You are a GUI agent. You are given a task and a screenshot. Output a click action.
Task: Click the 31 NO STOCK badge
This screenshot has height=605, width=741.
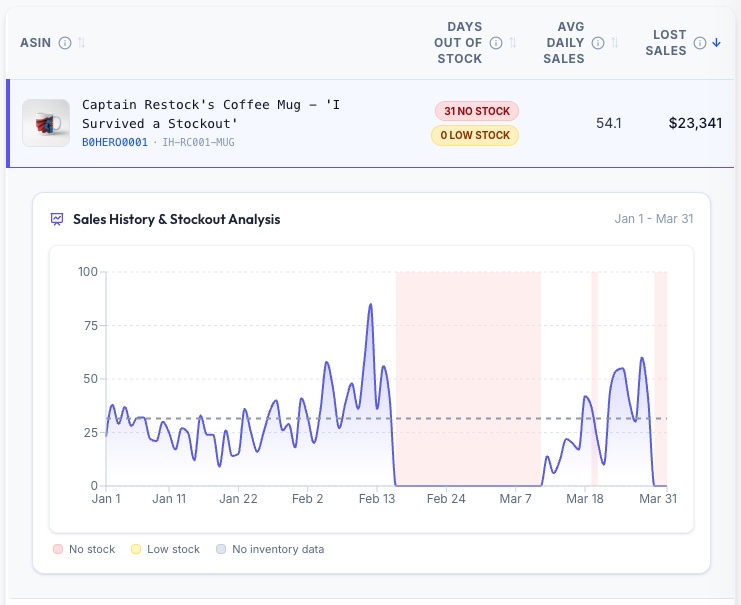[x=477, y=111]
